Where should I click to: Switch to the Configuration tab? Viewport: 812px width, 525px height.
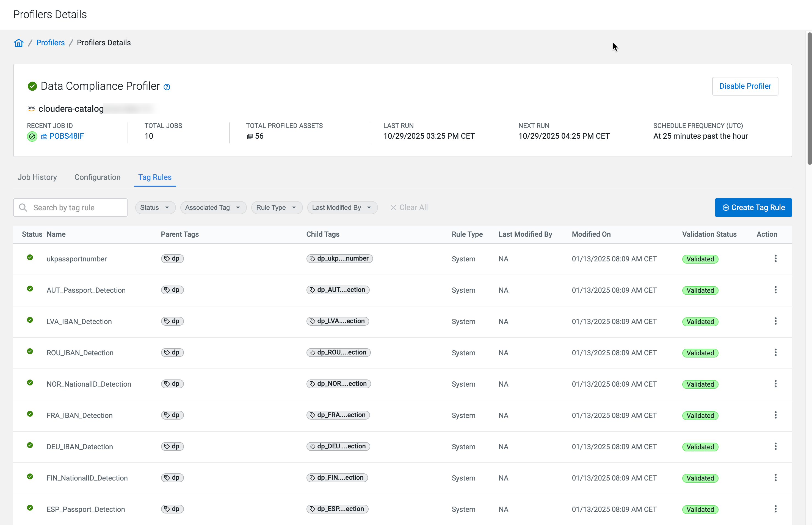click(97, 177)
